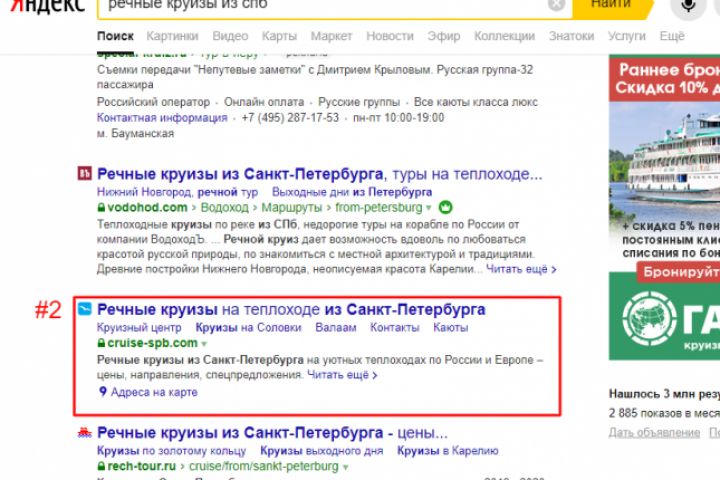The height and width of the screenshot is (480, 720).
Task: Open the Круизы на Соловки sitelink
Action: point(248,328)
